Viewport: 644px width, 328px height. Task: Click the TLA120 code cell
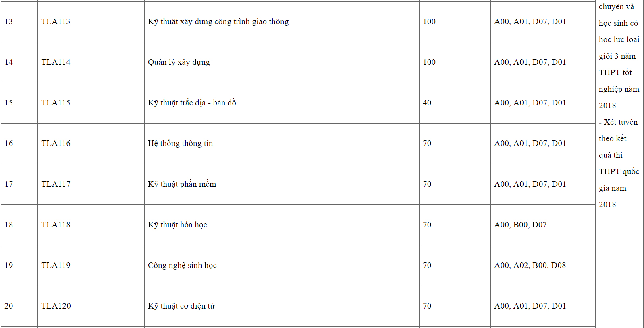pos(56,306)
